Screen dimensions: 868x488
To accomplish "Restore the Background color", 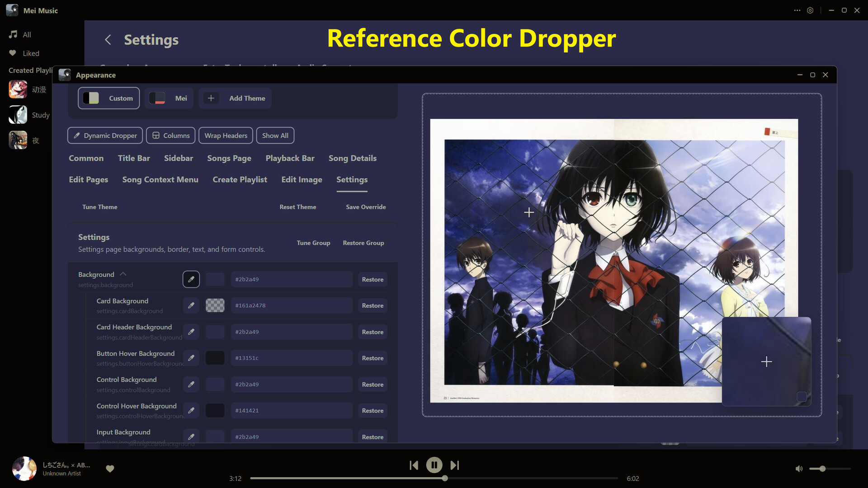I will pyautogui.click(x=373, y=279).
